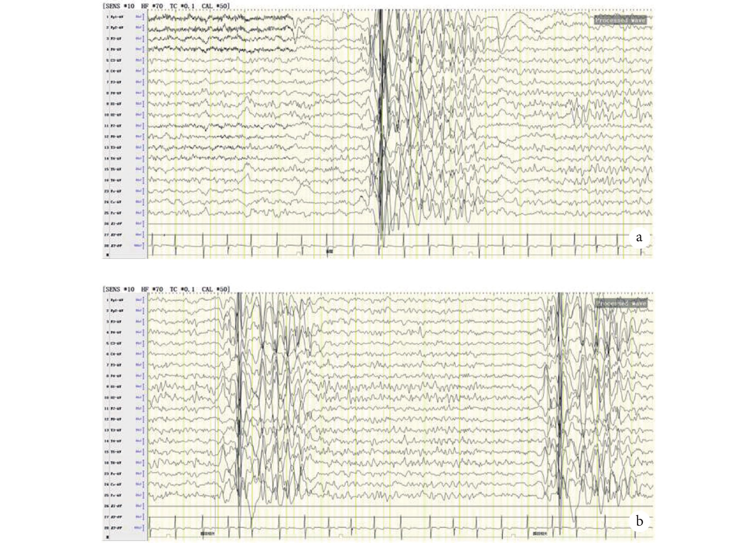Click black square marker under panel a channel list
The height and width of the screenshot is (543, 756).
click(107, 255)
